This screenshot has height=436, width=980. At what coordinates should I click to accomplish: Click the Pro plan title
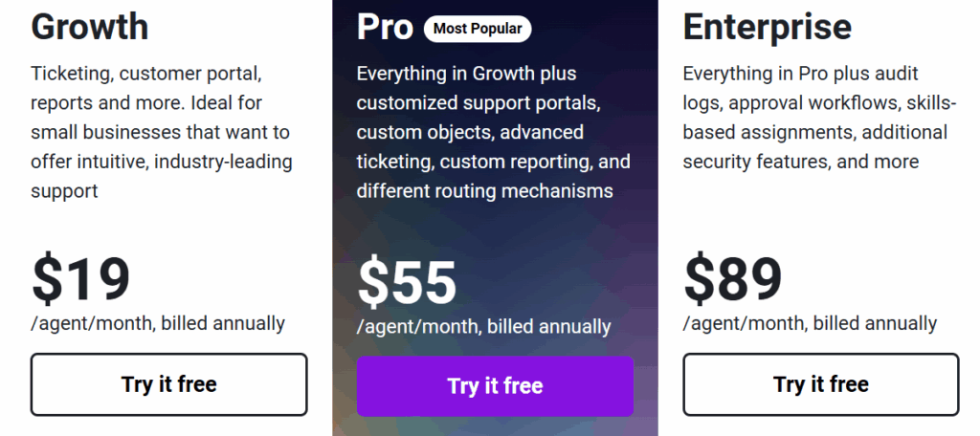coord(385,27)
